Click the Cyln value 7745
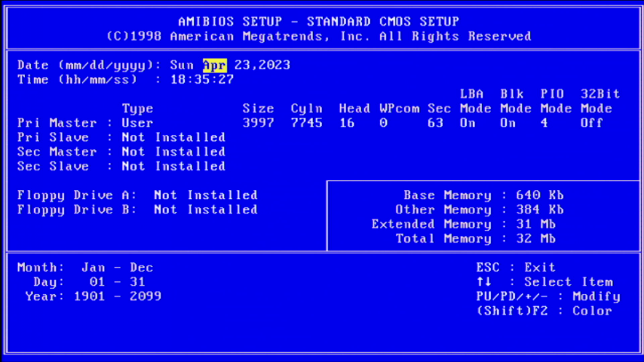644x362 pixels. (x=306, y=123)
